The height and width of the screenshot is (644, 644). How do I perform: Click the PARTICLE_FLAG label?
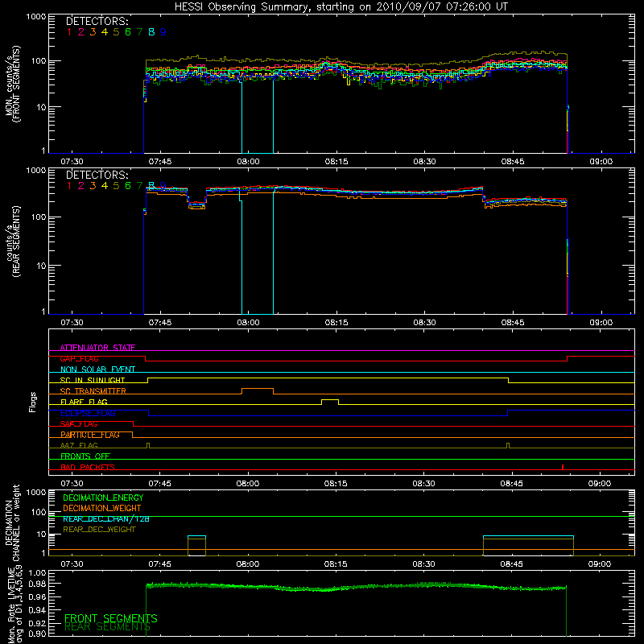90,435
